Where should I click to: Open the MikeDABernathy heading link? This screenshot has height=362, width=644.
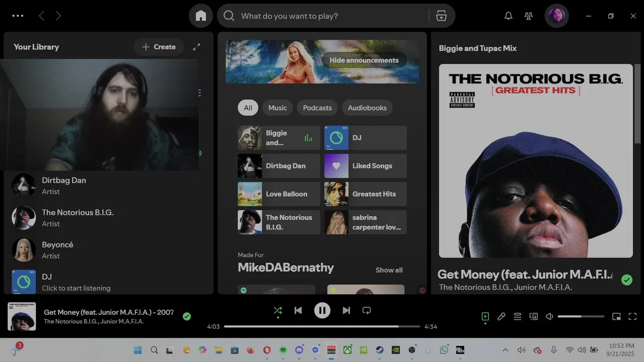tap(286, 267)
